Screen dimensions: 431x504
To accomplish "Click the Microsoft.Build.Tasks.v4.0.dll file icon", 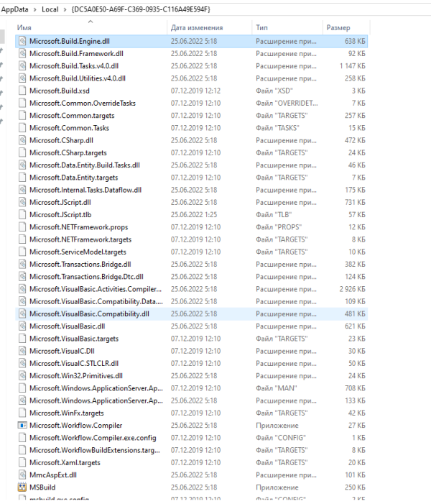I will 22,66.
